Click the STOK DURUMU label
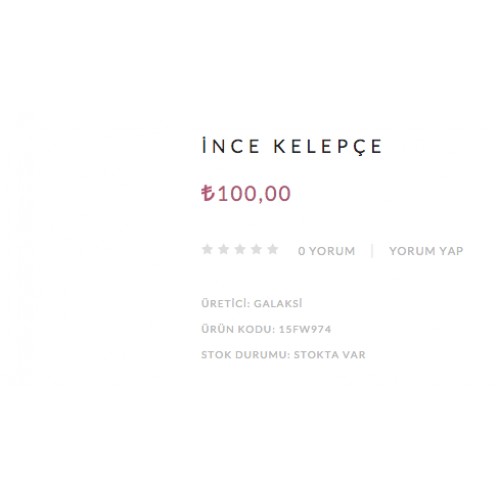The height and width of the screenshot is (500, 500). (x=246, y=355)
